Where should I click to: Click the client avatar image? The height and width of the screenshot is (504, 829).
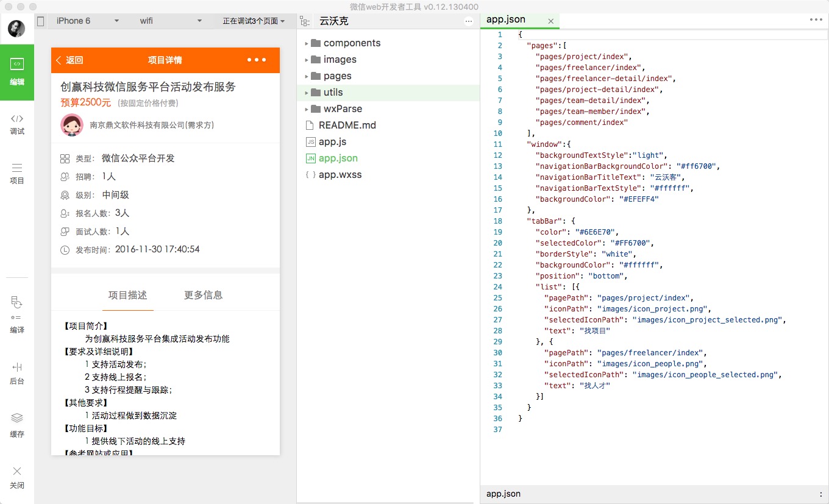pos(72,125)
